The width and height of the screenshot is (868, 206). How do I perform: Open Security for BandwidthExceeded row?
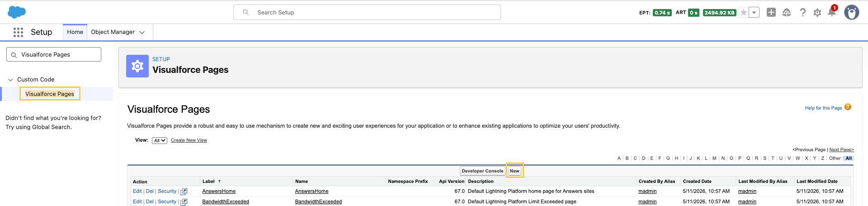pos(167,201)
